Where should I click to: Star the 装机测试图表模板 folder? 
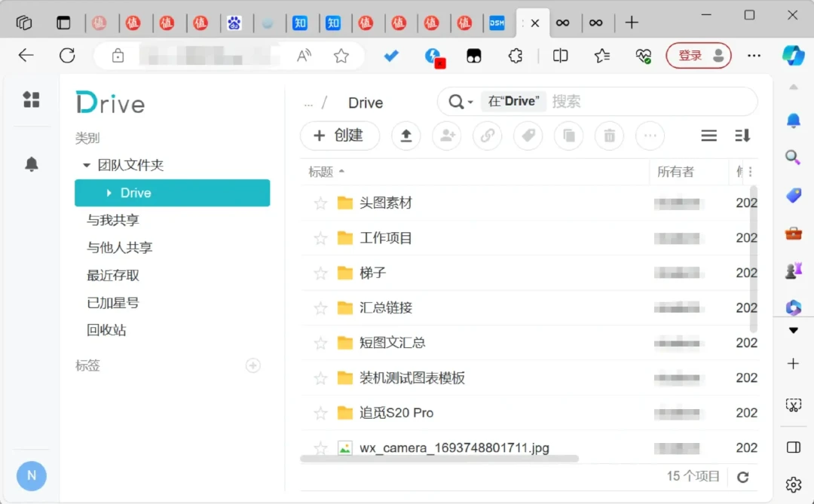[x=320, y=378]
